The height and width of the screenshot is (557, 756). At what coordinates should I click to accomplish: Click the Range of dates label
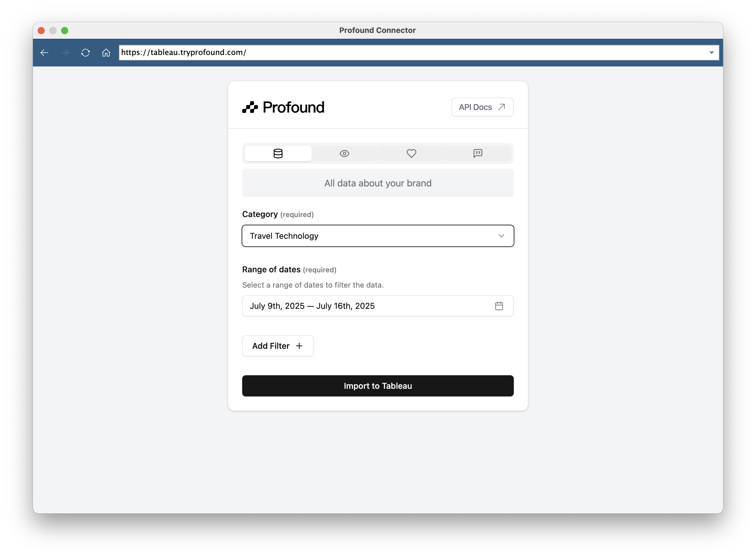271,269
